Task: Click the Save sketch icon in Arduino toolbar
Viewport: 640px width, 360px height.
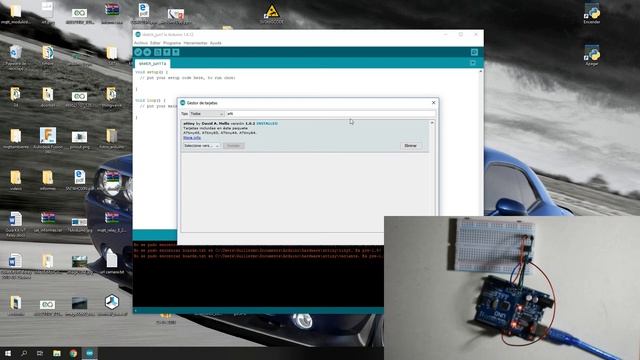Action: (176, 52)
